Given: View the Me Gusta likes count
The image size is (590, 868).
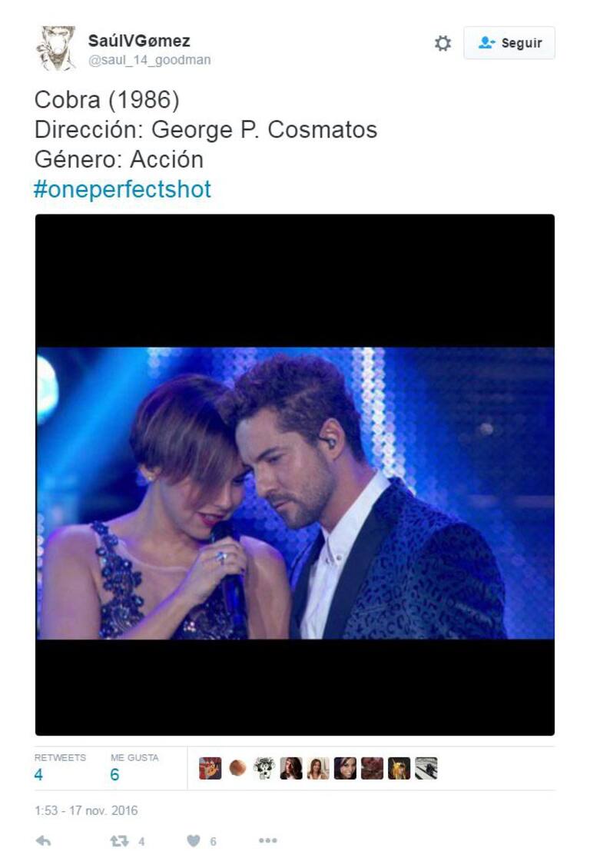Looking at the screenshot, I should [x=134, y=767].
